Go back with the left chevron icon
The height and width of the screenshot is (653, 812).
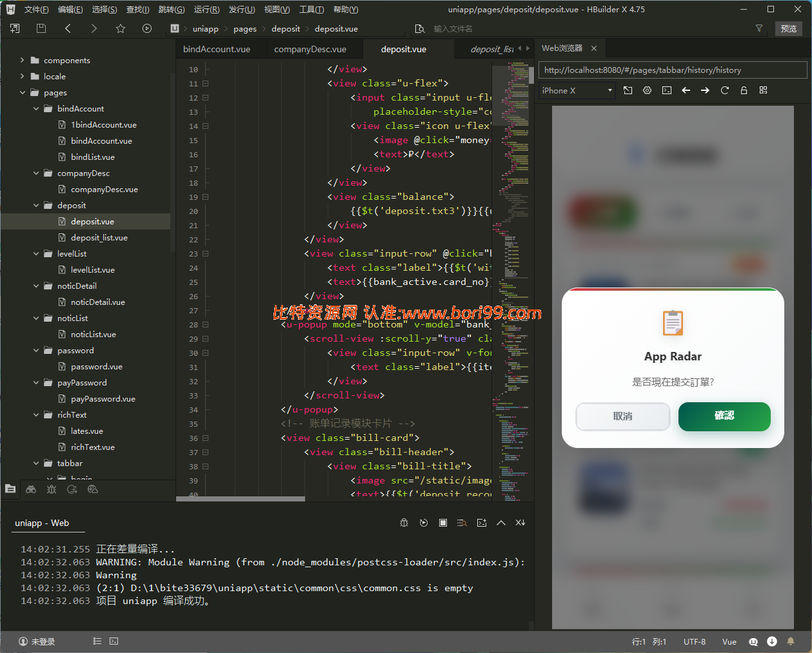[68, 28]
